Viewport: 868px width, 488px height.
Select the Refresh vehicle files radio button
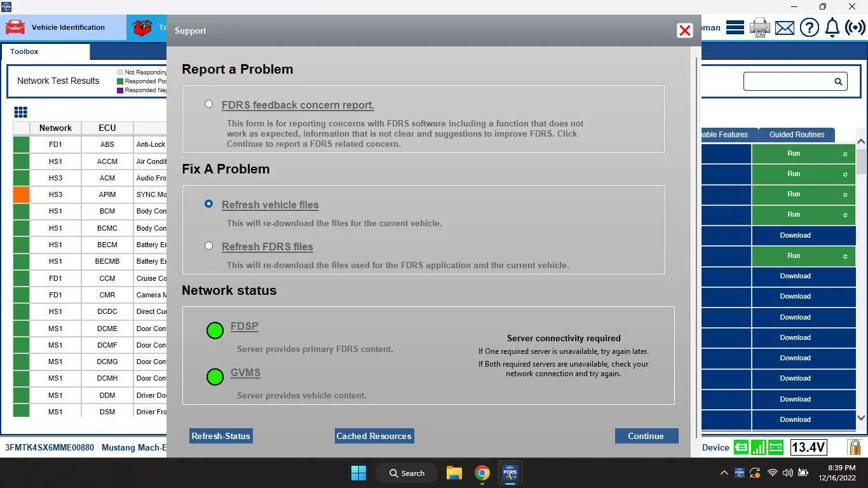[208, 203]
